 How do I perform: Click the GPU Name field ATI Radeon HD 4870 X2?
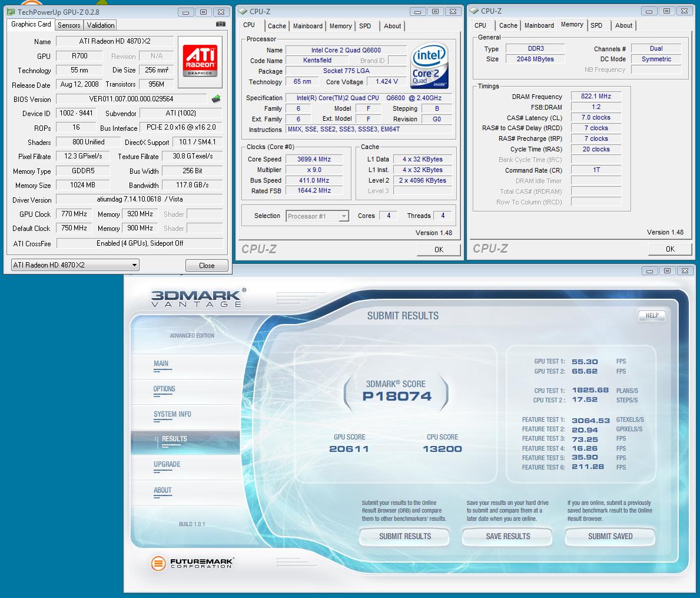pyautogui.click(x=115, y=41)
